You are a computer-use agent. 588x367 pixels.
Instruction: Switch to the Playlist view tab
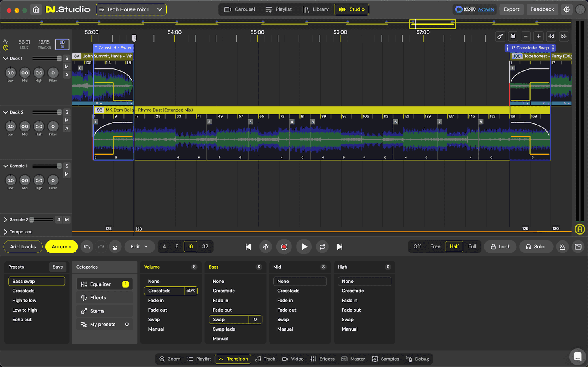[279, 9]
